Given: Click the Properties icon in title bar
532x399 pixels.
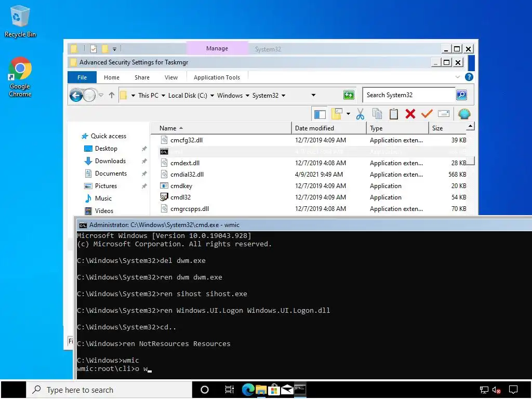Looking at the screenshot, I should pyautogui.click(x=94, y=49).
